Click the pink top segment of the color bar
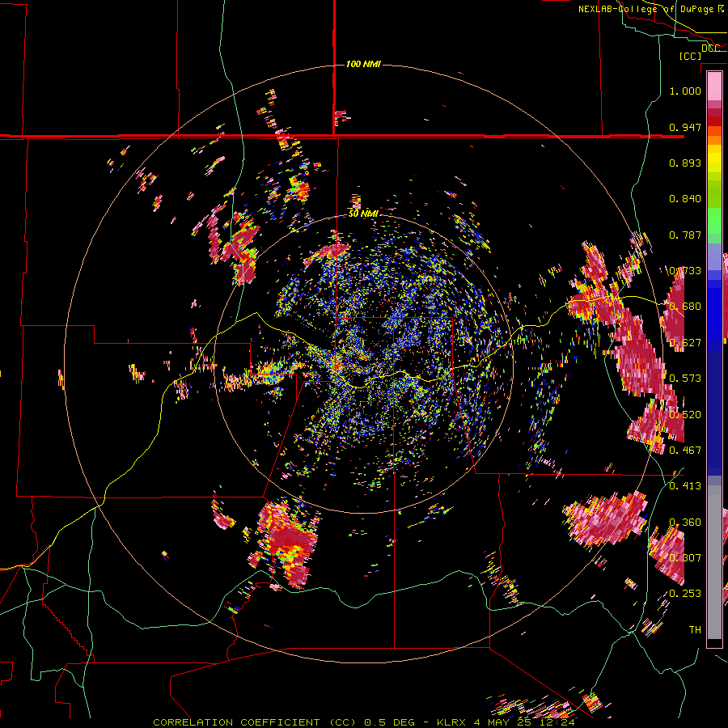Screen dimensions: 728x728 pyautogui.click(x=714, y=86)
